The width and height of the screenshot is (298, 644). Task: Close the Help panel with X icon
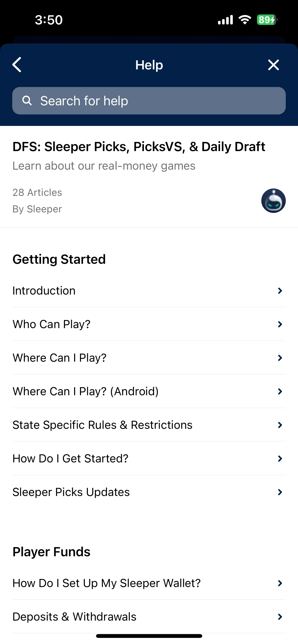point(274,65)
